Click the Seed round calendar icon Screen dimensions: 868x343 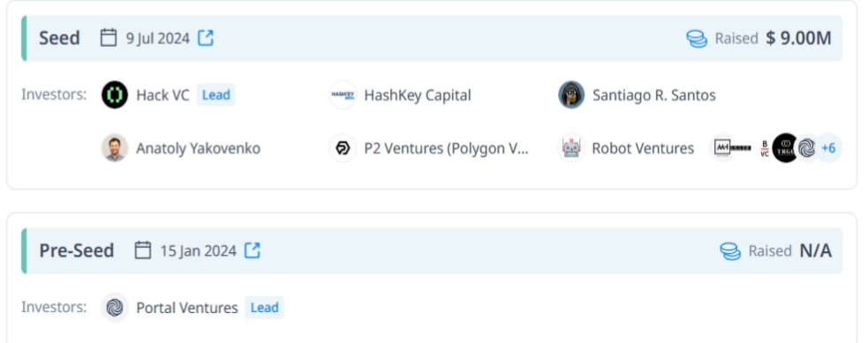coord(109,38)
